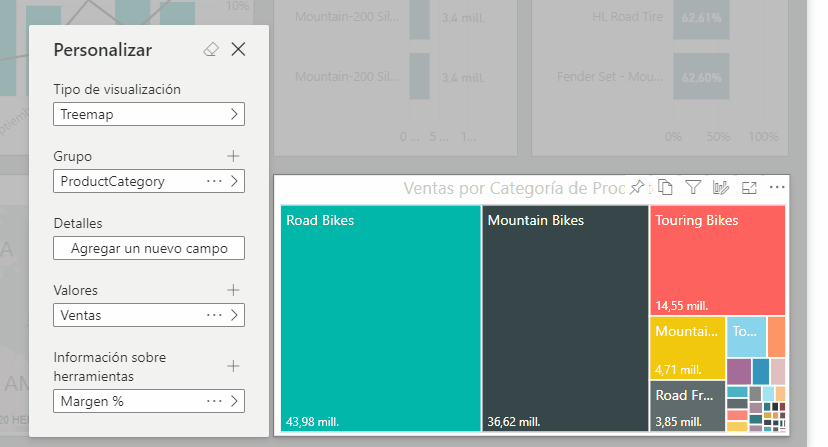Screen dimensions: 828x447
Task: Click the personalize visual icon
Action: [x=721, y=187]
